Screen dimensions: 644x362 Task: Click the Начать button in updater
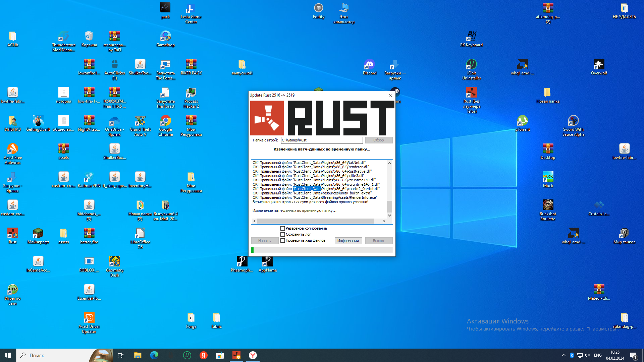pyautogui.click(x=265, y=241)
